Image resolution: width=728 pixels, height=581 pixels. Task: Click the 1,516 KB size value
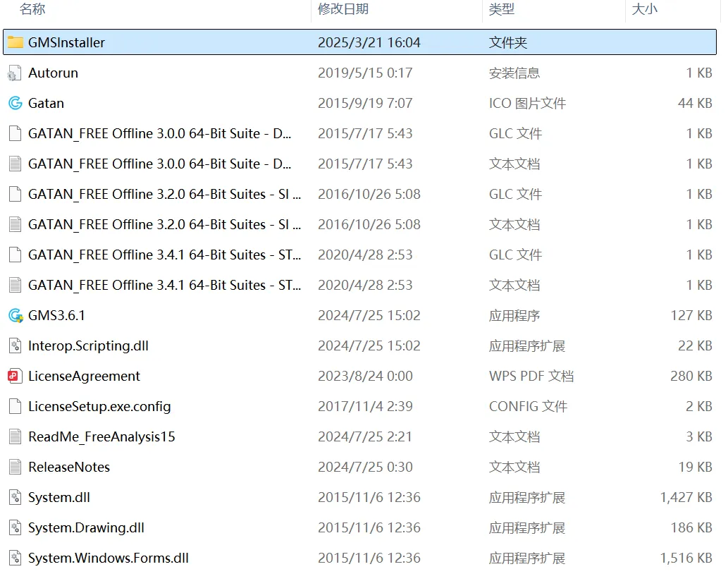(686, 558)
